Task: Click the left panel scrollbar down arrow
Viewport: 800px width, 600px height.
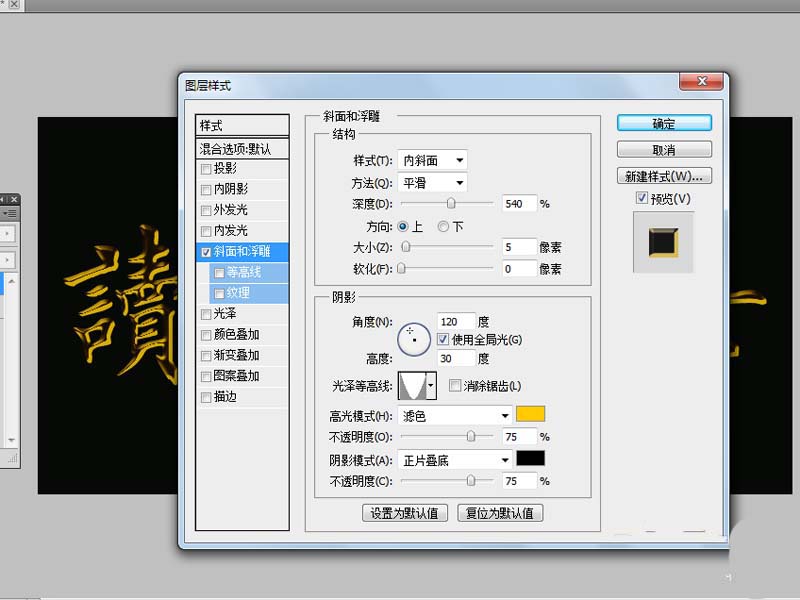Action: click(11, 440)
